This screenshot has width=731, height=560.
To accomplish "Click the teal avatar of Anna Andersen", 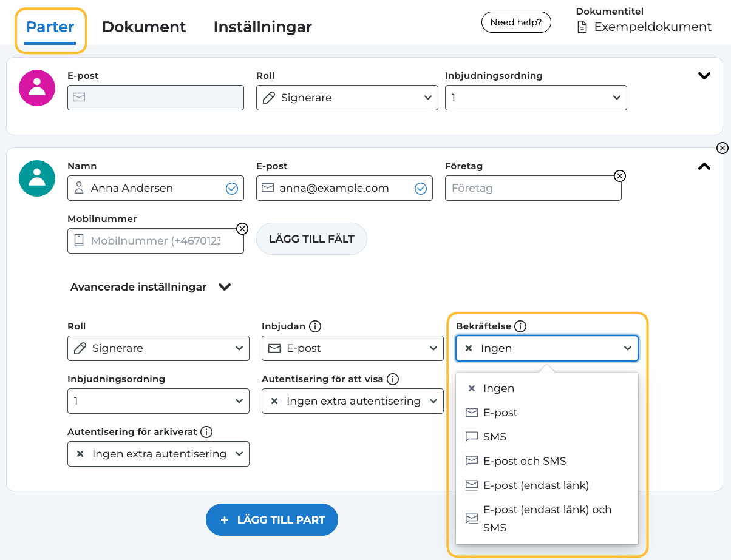I will pyautogui.click(x=37, y=178).
